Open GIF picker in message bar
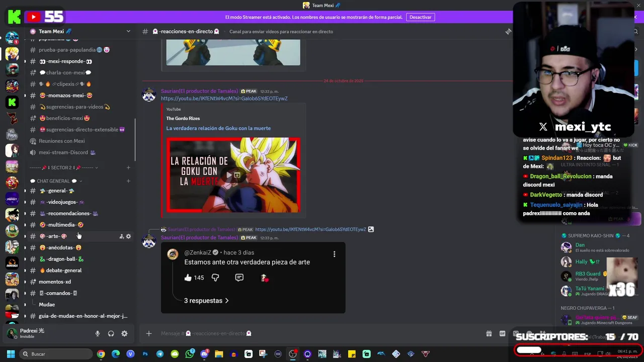 click(x=502, y=333)
